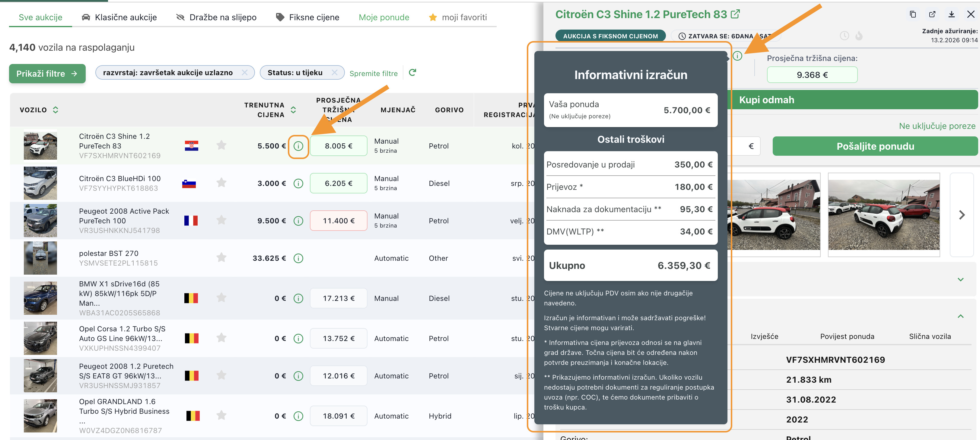Open Citroën C3 Shine in external link

pyautogui.click(x=735, y=14)
